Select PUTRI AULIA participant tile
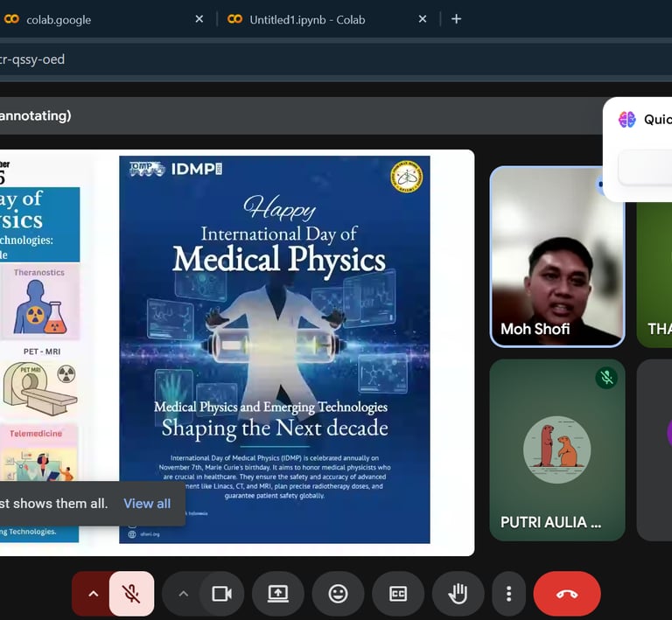The width and height of the screenshot is (672, 620). pos(557,450)
